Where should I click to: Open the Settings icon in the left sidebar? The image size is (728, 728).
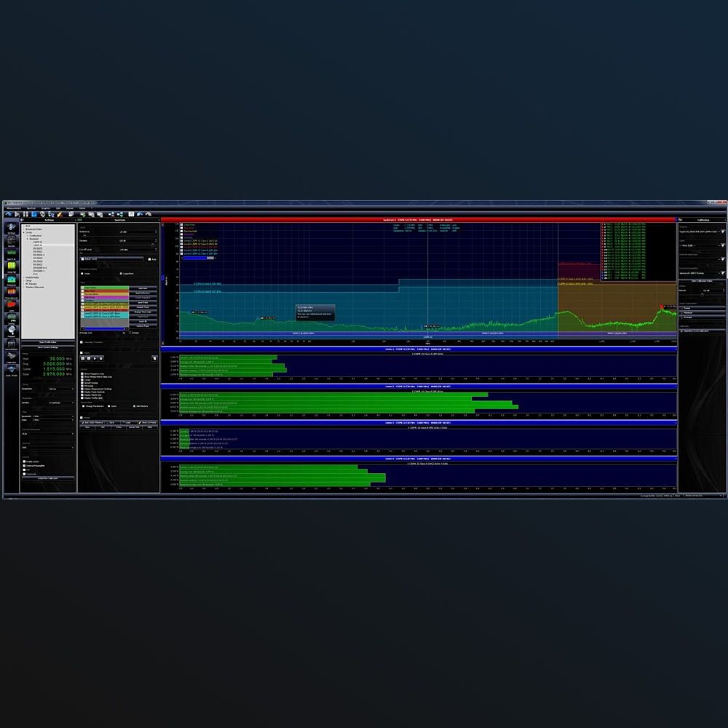(x=11, y=228)
